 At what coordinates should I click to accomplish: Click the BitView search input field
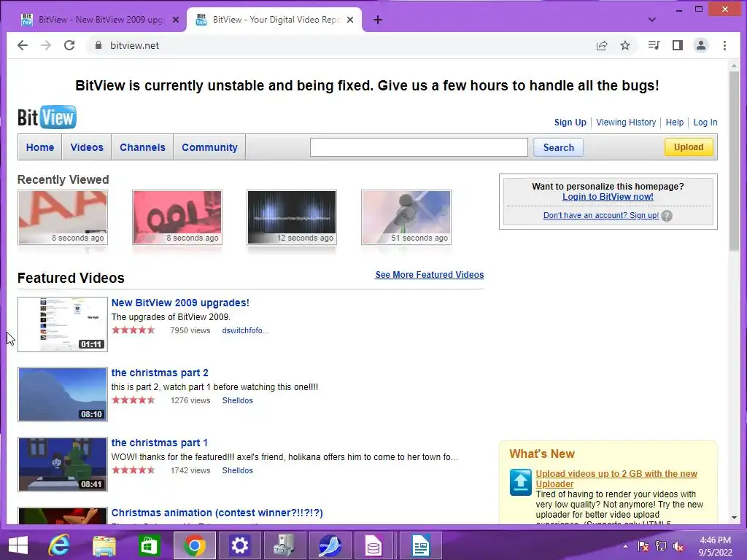[x=419, y=147]
